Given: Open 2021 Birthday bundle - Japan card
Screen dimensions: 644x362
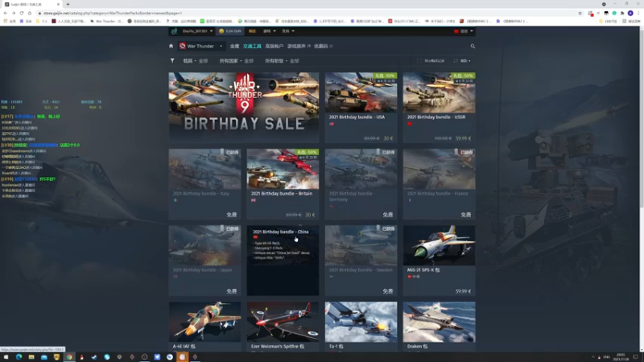Looking at the screenshot, I should (204, 260).
